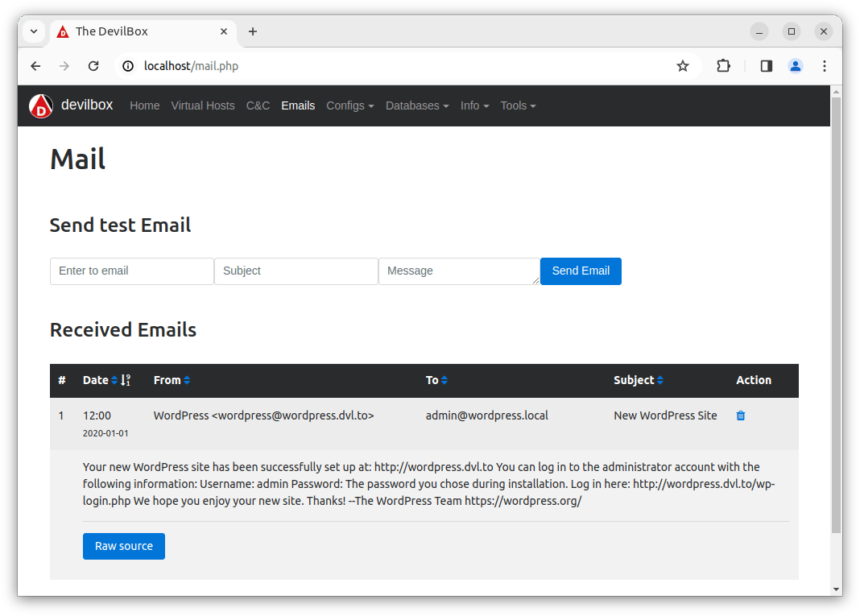Toggle the browser side panel icon

(766, 66)
